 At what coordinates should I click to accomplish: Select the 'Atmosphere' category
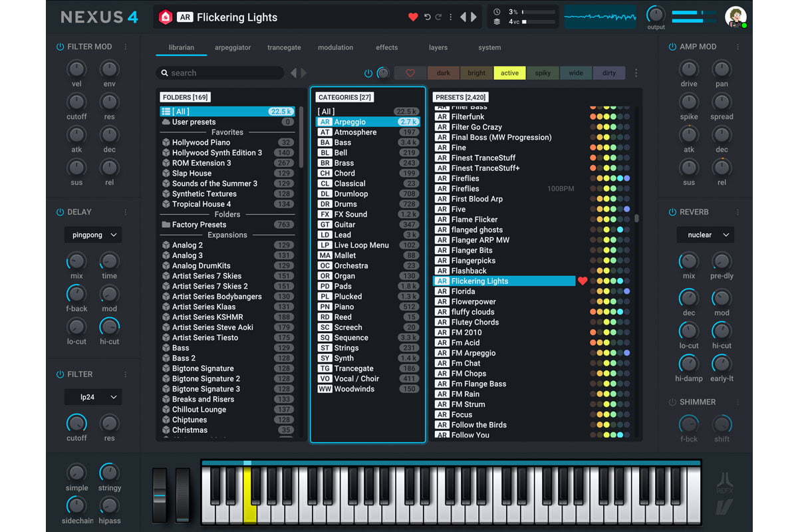tap(368, 132)
